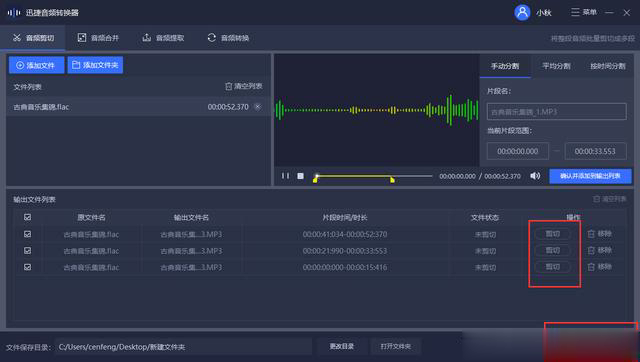Uncheck the 00:00:41:034 segment row checkbox
The height and width of the screenshot is (362, 640).
point(27,234)
